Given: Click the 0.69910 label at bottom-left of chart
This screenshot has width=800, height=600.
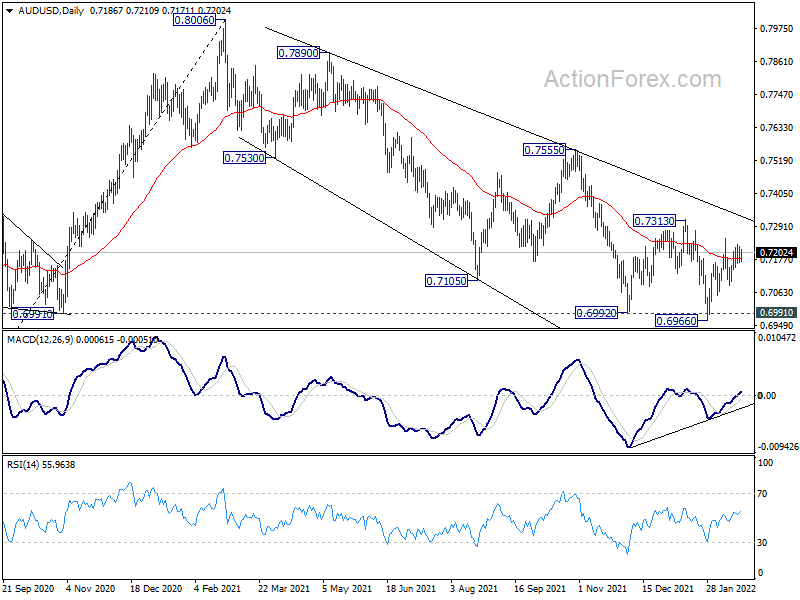Looking at the screenshot, I should point(32,314).
